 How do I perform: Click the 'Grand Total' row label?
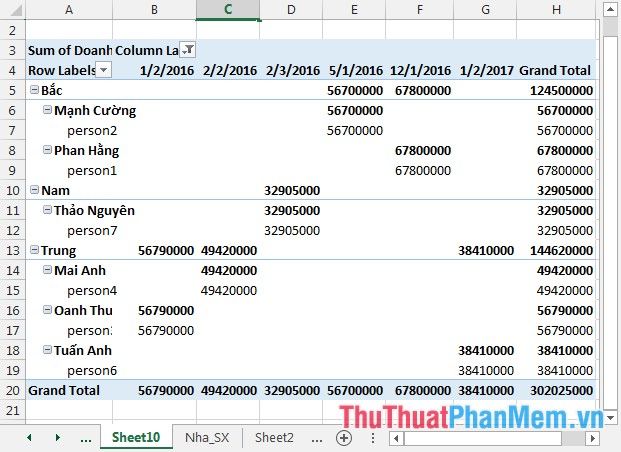point(69,390)
